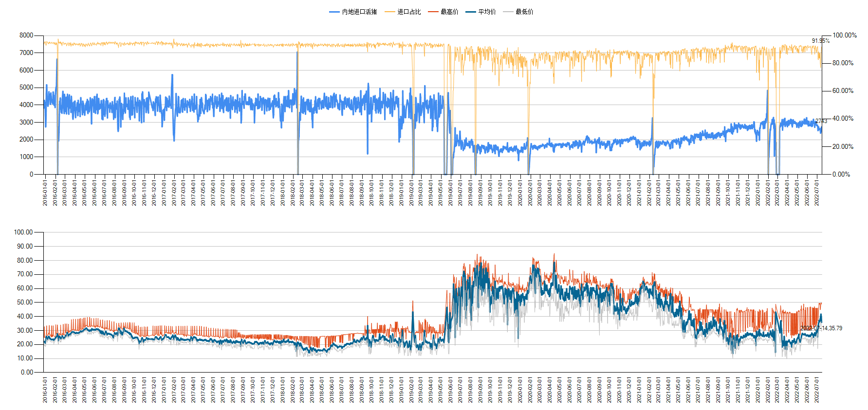Click the 8000 left axis label
The image size is (868, 410).
tap(26, 35)
